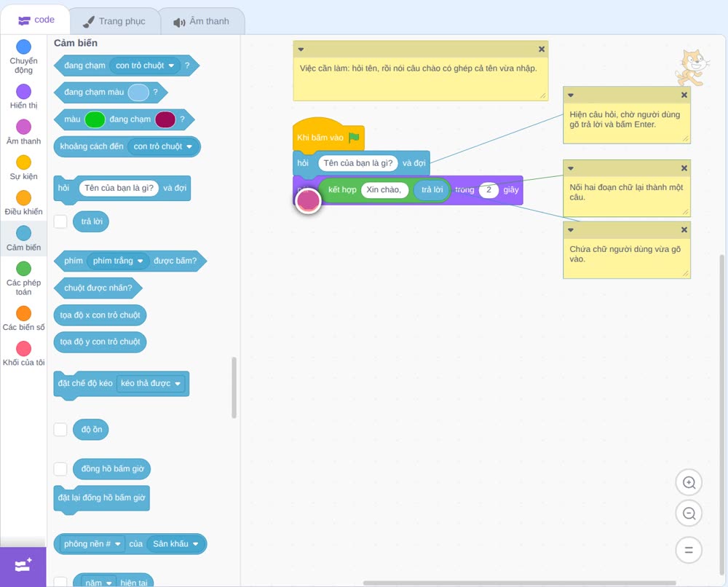Open the phím trắng key dropdown
This screenshot has height=587, width=728.
tap(118, 261)
